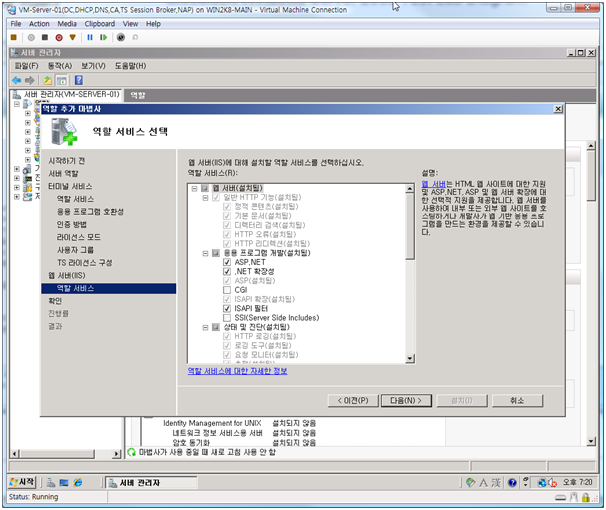The image size is (606, 510).
Task: Toggle the 응용 프로그램 개발 group checkbox
Action: [216, 253]
